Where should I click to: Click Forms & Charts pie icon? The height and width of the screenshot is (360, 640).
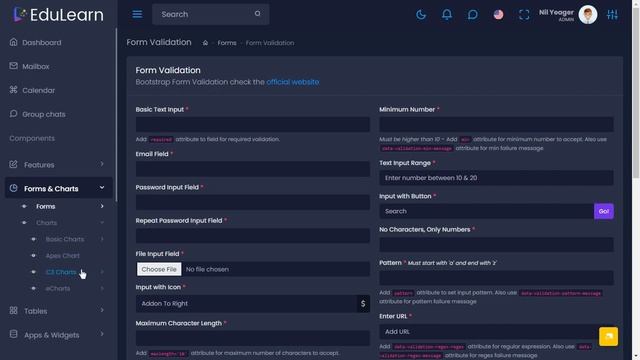[x=13, y=188]
